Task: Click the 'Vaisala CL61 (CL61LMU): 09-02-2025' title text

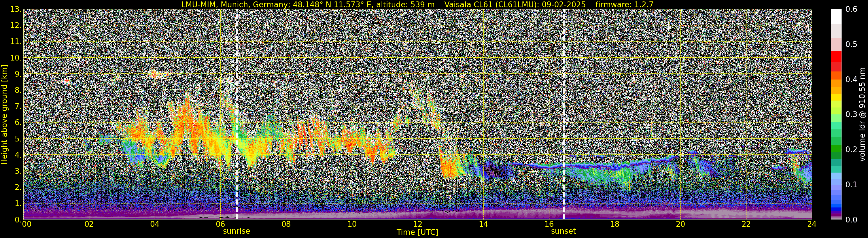Action: tap(515, 4)
